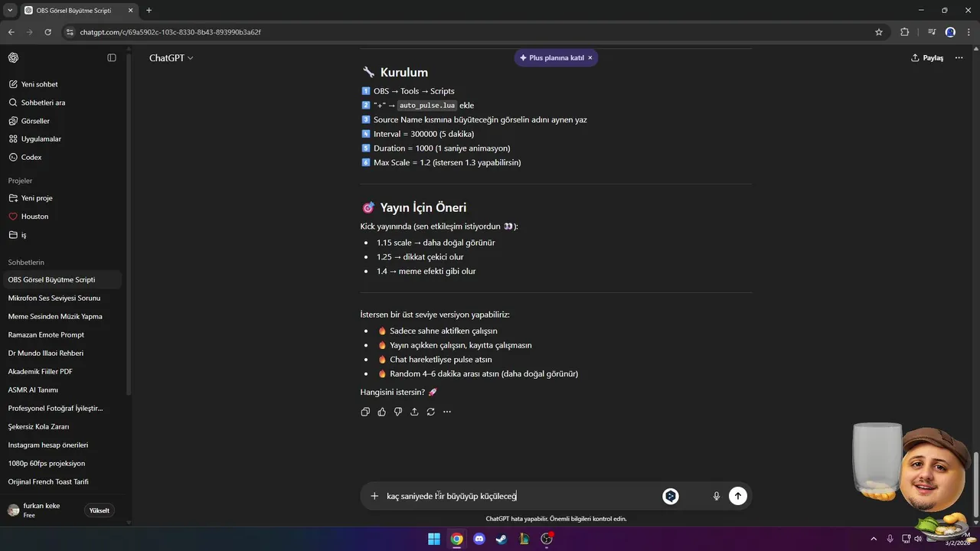Open Steam from the taskbar
The image size is (980, 551).
tap(501, 539)
